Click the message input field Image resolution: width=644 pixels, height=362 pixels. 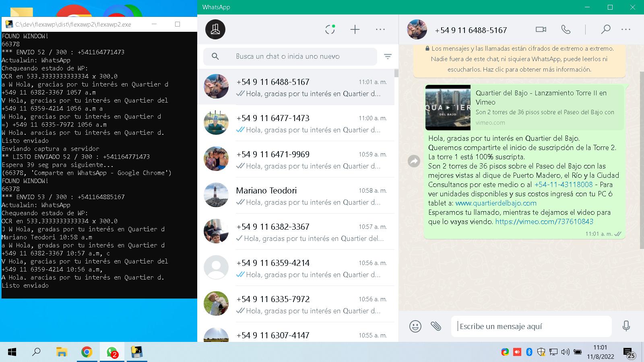pyautogui.click(x=531, y=326)
